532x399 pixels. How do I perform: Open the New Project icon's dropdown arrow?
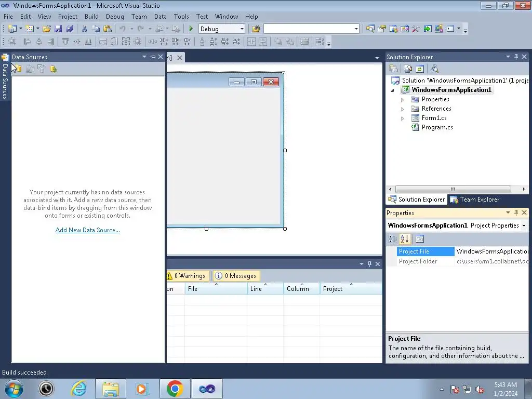click(x=20, y=29)
